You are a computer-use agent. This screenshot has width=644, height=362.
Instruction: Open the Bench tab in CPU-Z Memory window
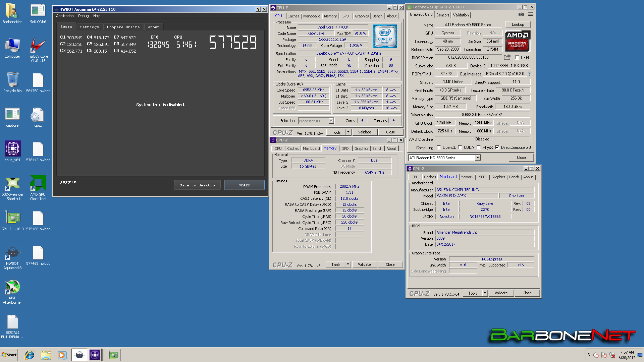377,148
